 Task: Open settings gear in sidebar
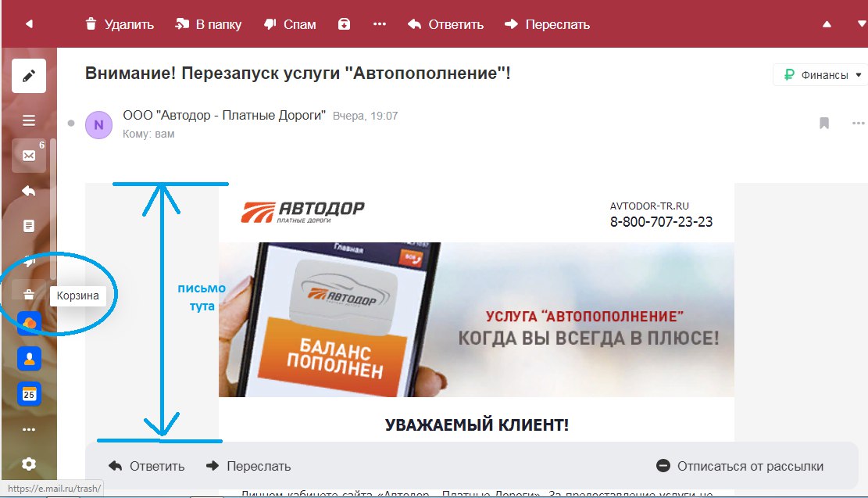(29, 464)
